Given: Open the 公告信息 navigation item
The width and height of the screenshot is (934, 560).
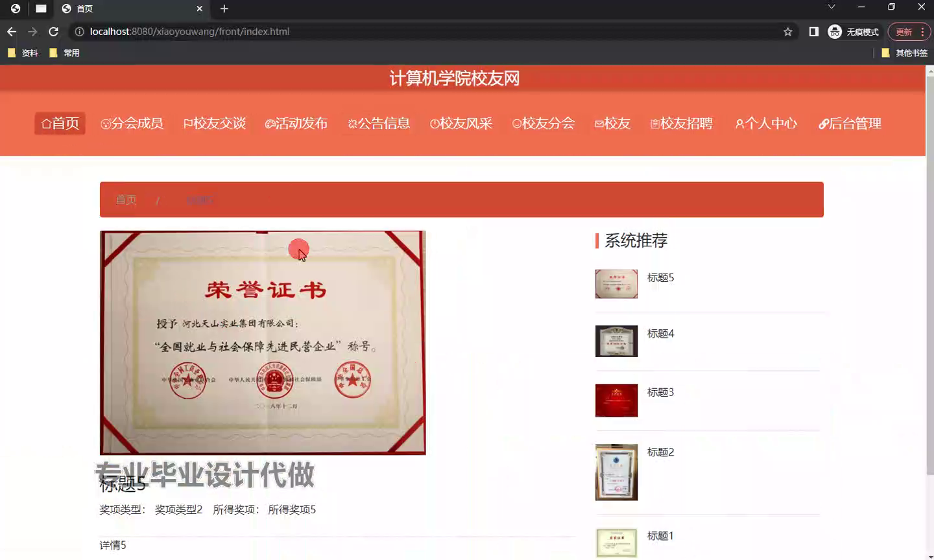Looking at the screenshot, I should (x=379, y=123).
